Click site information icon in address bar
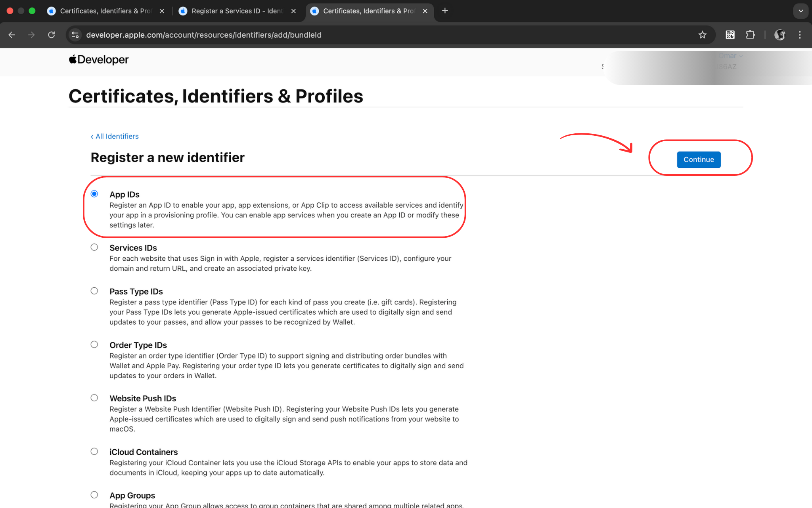The width and height of the screenshot is (812, 508). (75, 35)
